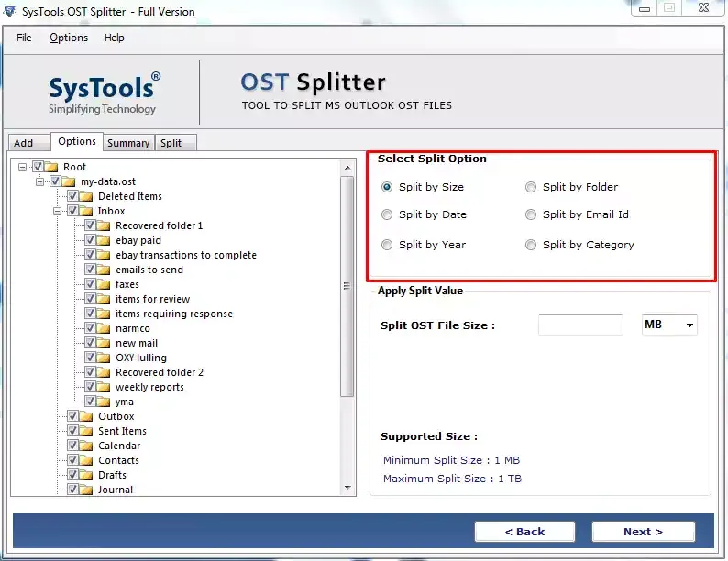Open the MB size unit dropdown
The height and width of the screenshot is (561, 728).
(669, 324)
